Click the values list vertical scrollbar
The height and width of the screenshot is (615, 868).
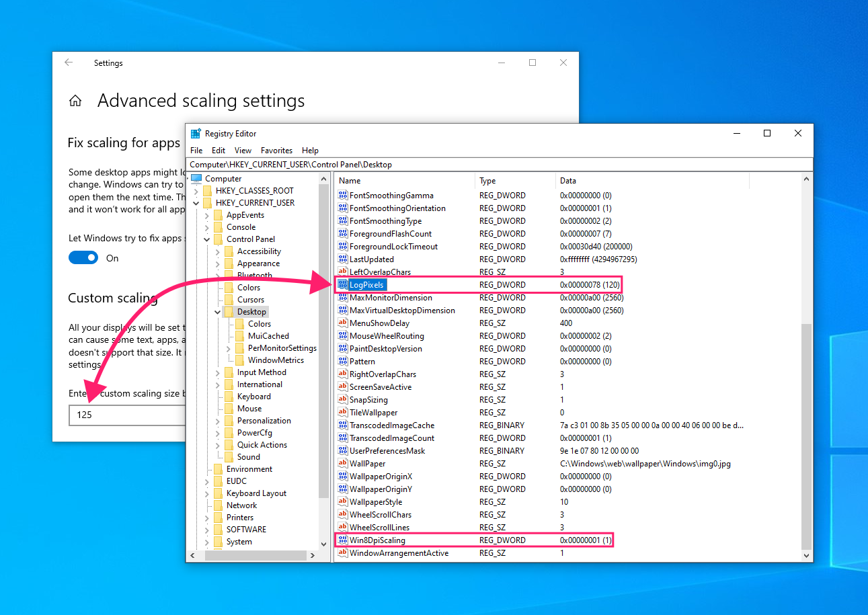[807, 437]
